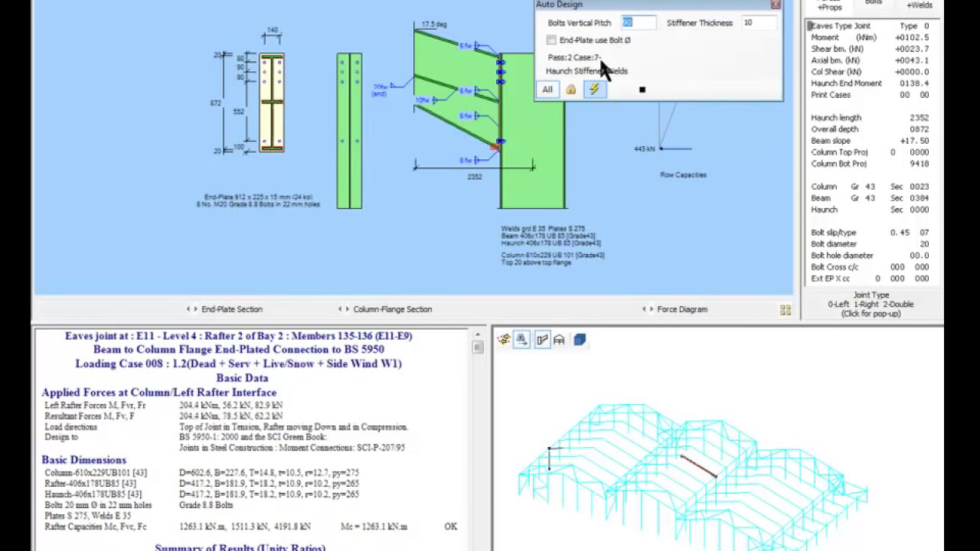This screenshot has width=980, height=551.
Task: Click the zoom pan view icon in 3D toolbar
Action: 521,340
